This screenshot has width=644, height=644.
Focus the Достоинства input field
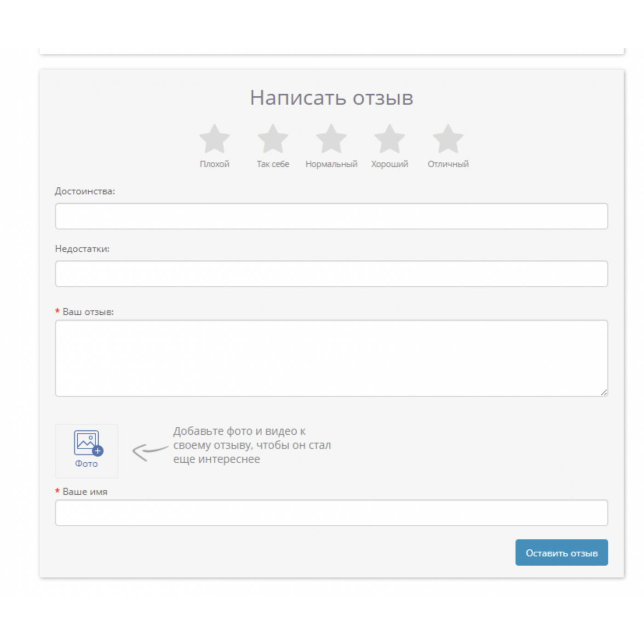click(331, 216)
